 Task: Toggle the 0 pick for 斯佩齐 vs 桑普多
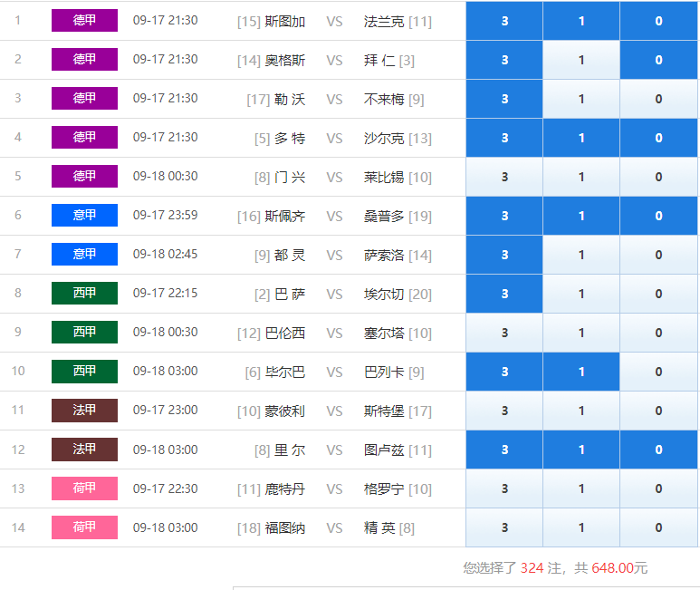coord(658,216)
